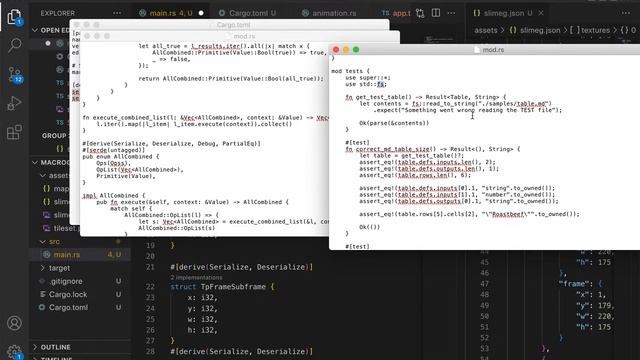This screenshot has width=640, height=360.
Task: Open the Explorer view in activity bar
Action: [14, 17]
